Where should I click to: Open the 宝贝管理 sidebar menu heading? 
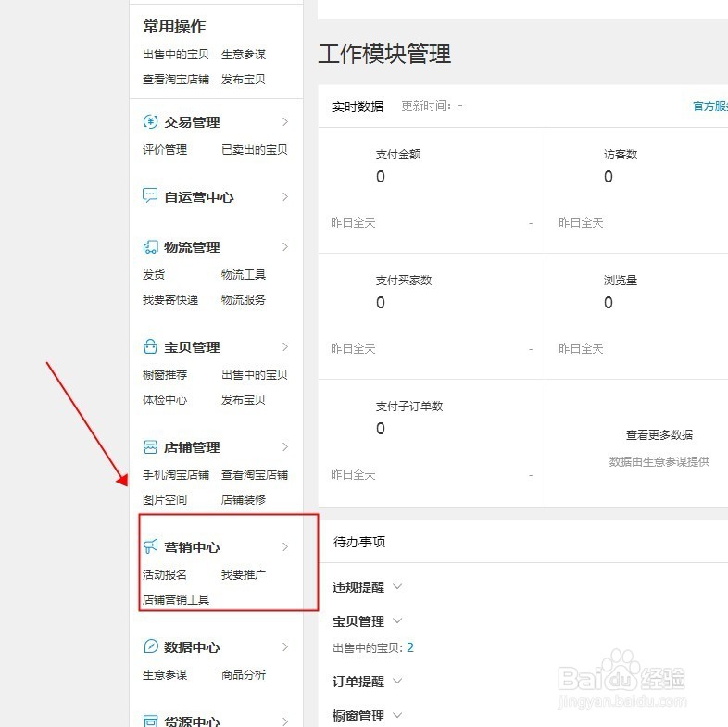tap(192, 347)
